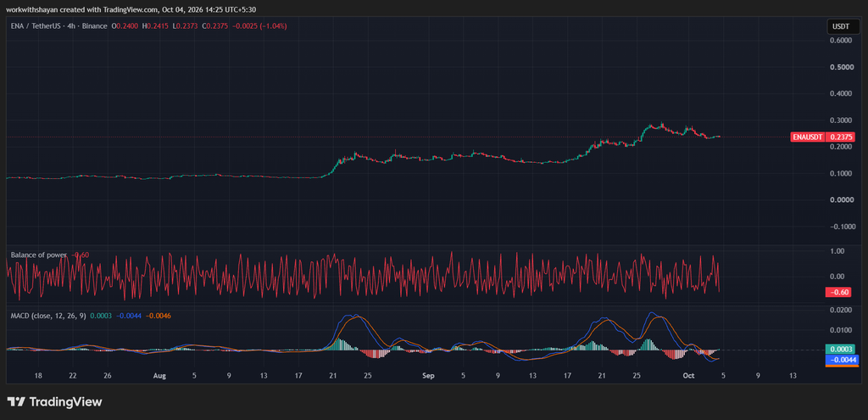The width and height of the screenshot is (868, 420).
Task: Click the 0.4000 price axis label
Action: click(x=842, y=93)
